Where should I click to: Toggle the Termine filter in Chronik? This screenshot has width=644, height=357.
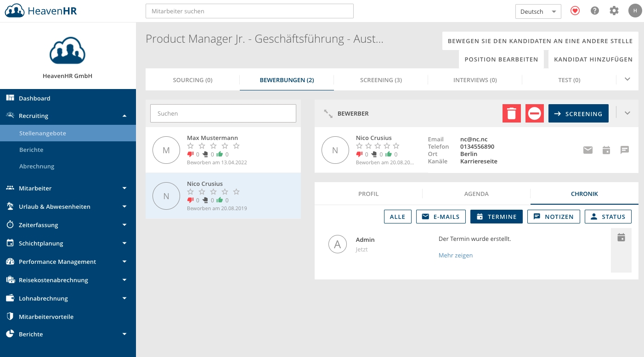[497, 217]
